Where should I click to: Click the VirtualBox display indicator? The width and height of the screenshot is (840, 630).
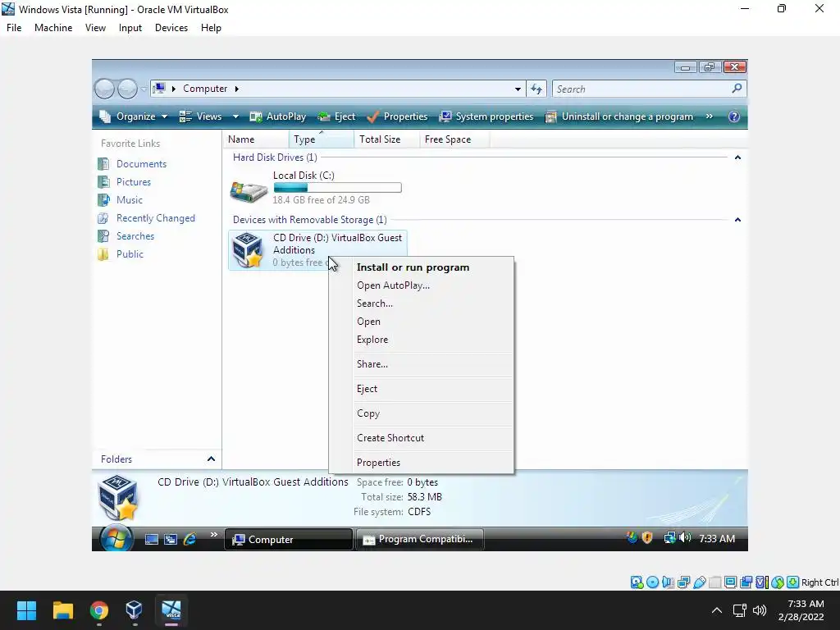[730, 582]
